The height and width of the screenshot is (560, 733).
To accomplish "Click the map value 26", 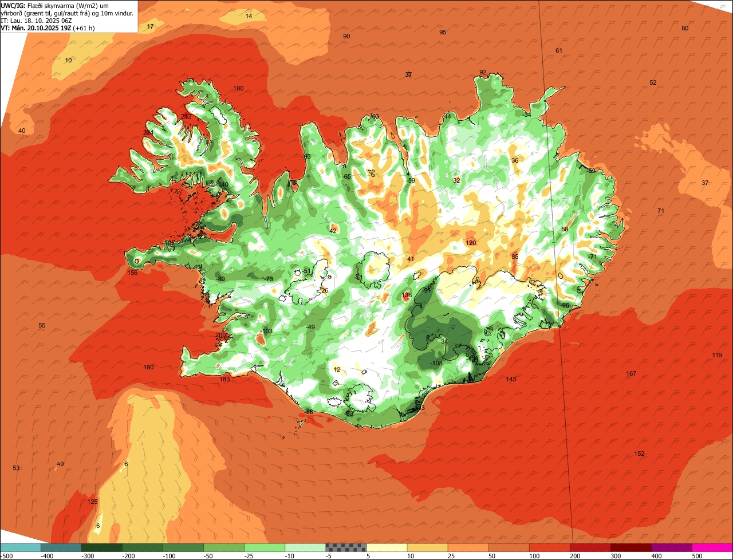I will coord(325,290).
